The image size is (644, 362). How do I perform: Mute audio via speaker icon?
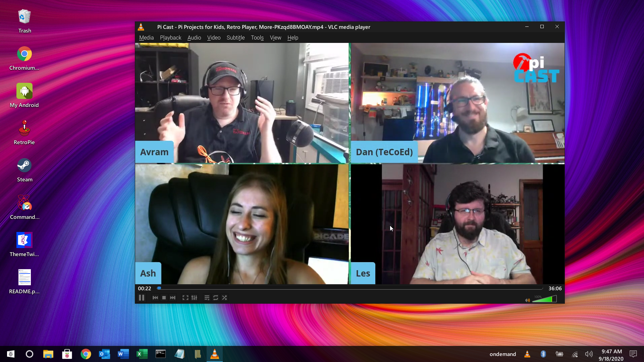pos(527,300)
